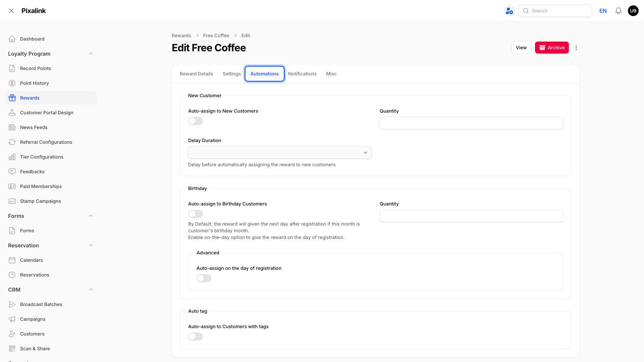This screenshot has width=644, height=362.
Task: Click the Customers user-plus icon
Action: (x=12, y=334)
